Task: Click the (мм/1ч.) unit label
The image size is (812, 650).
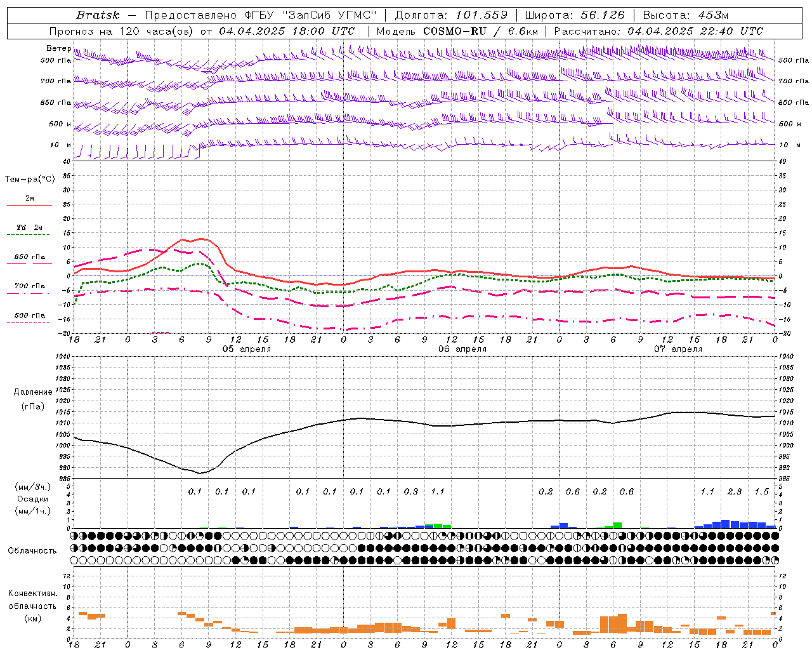Action: pyautogui.click(x=32, y=511)
